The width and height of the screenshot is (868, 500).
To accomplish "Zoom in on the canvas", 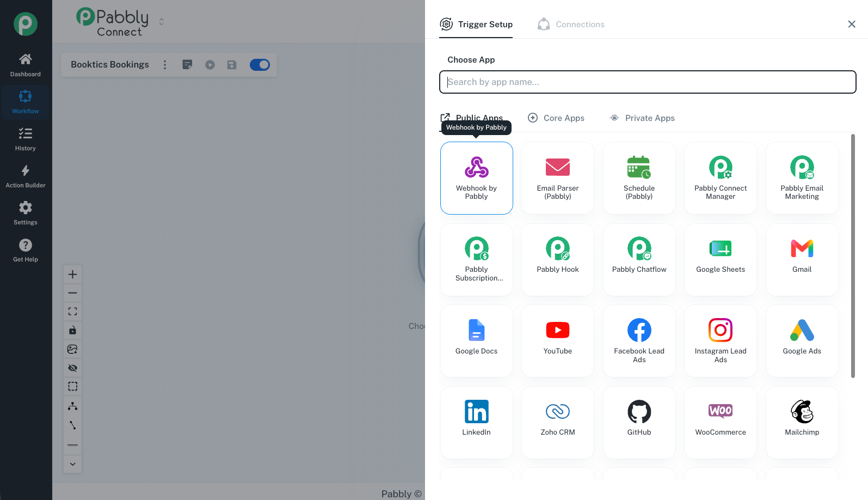I will 72,275.
